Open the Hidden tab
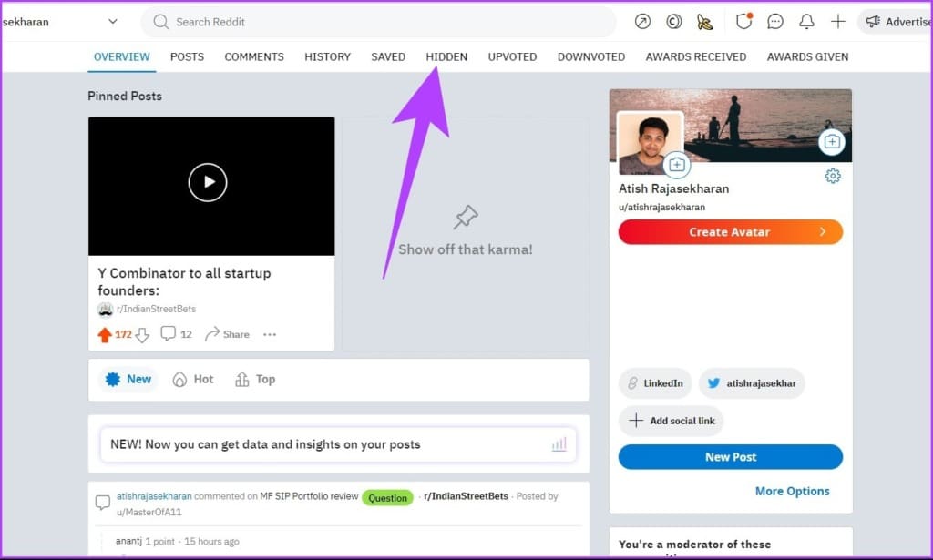Viewport: 933px width, 560px height. 446,57
